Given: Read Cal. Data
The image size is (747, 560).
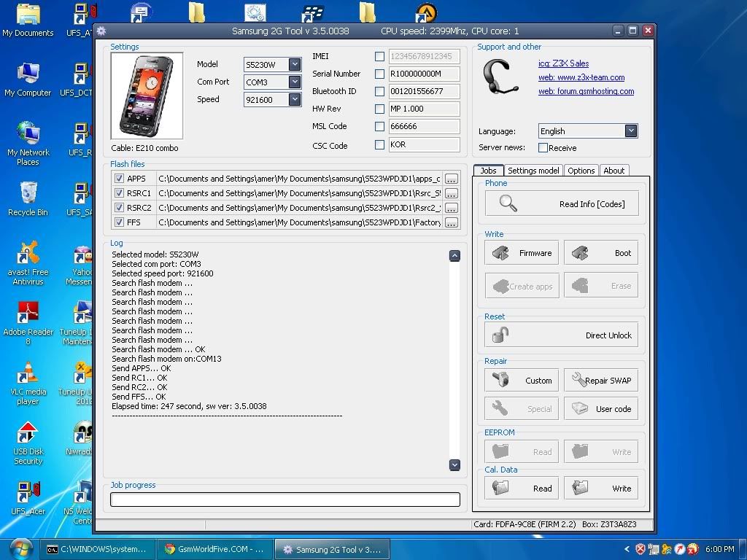Looking at the screenshot, I should [x=522, y=488].
